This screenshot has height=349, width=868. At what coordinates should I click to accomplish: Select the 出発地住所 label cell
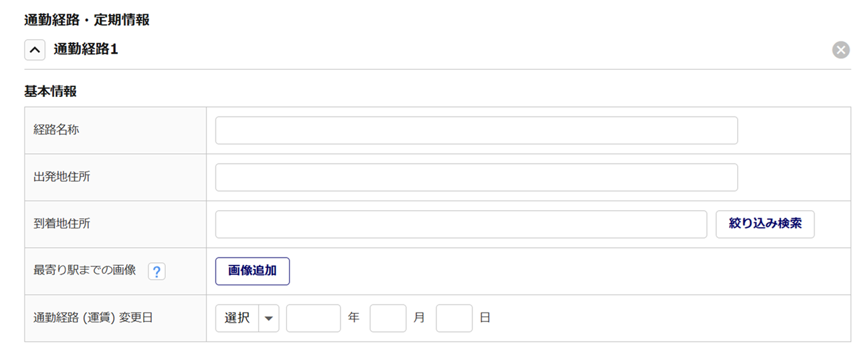coord(62,177)
